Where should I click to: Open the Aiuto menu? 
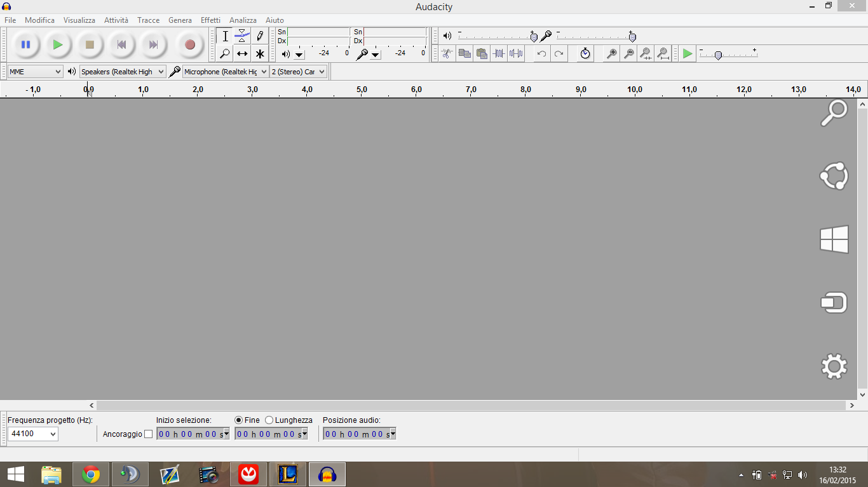point(275,20)
